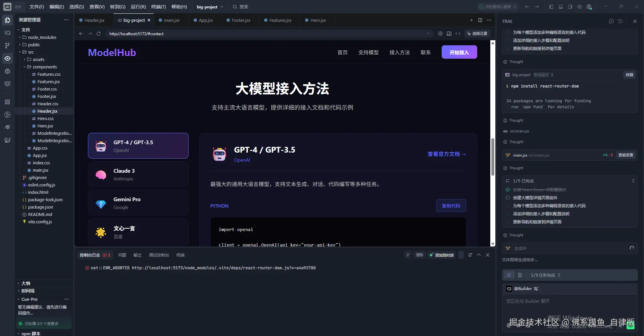
Task: Check the 创建大模型详情页面组件 task
Action: [507, 198]
